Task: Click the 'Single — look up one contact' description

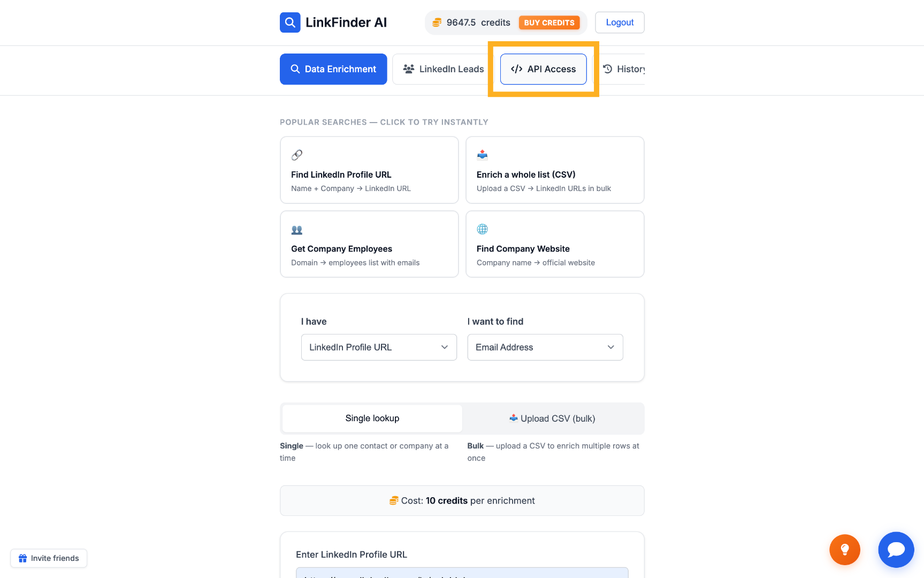Action: pos(364,452)
